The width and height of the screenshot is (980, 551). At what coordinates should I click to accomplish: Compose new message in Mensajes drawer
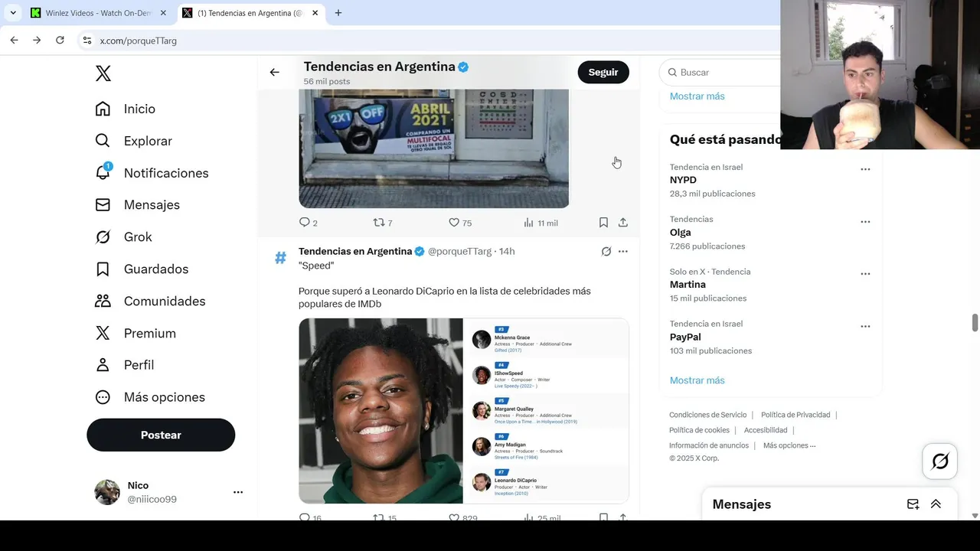913,504
